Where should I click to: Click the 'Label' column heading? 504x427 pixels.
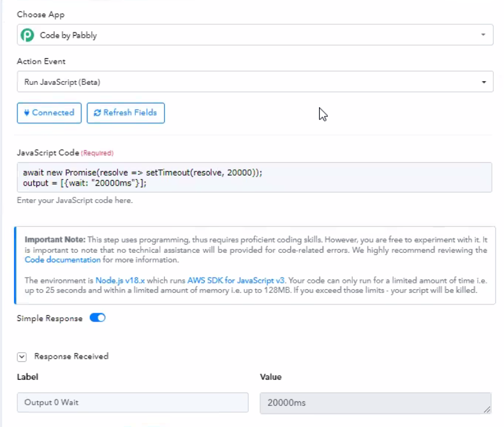[x=27, y=377]
